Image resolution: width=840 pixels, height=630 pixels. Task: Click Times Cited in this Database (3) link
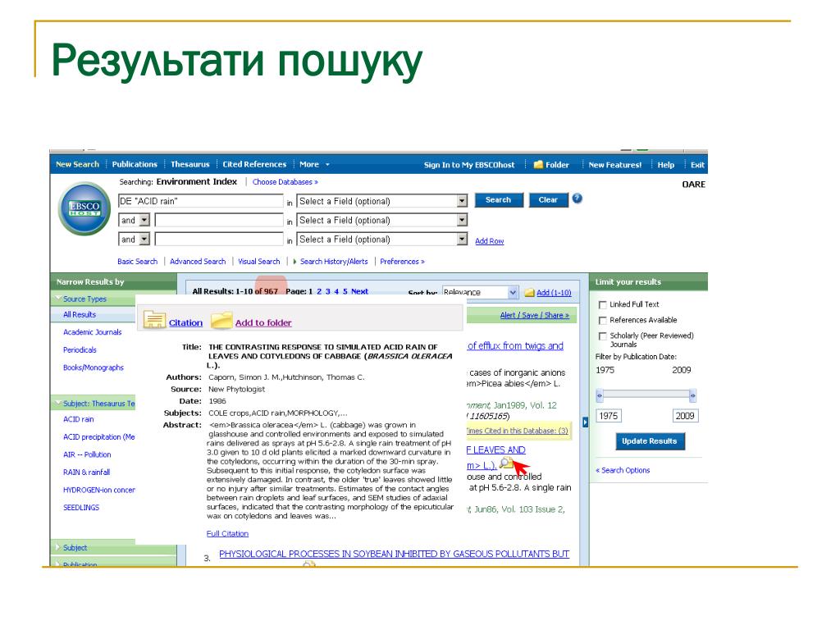[517, 431]
